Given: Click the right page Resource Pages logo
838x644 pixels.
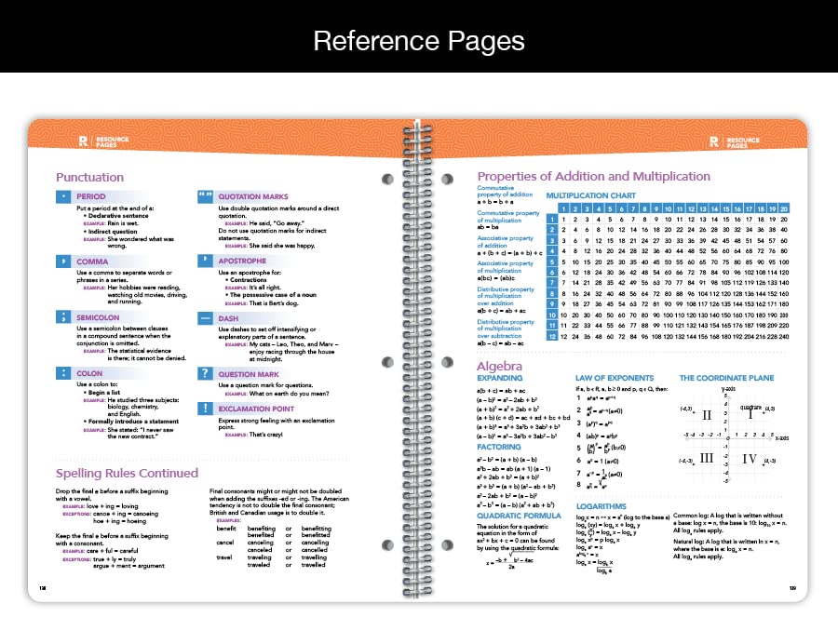Looking at the screenshot, I should tap(735, 142).
